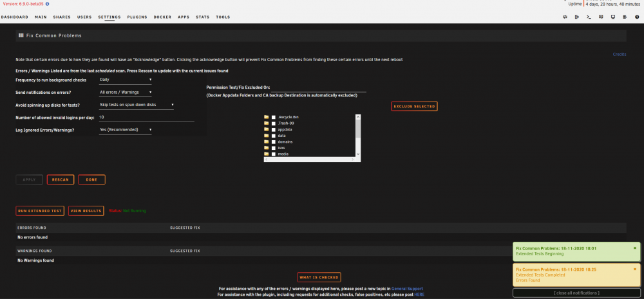Viewport: 644px width, 299px height.
Task: Open the Apps tab
Action: [x=184, y=17]
